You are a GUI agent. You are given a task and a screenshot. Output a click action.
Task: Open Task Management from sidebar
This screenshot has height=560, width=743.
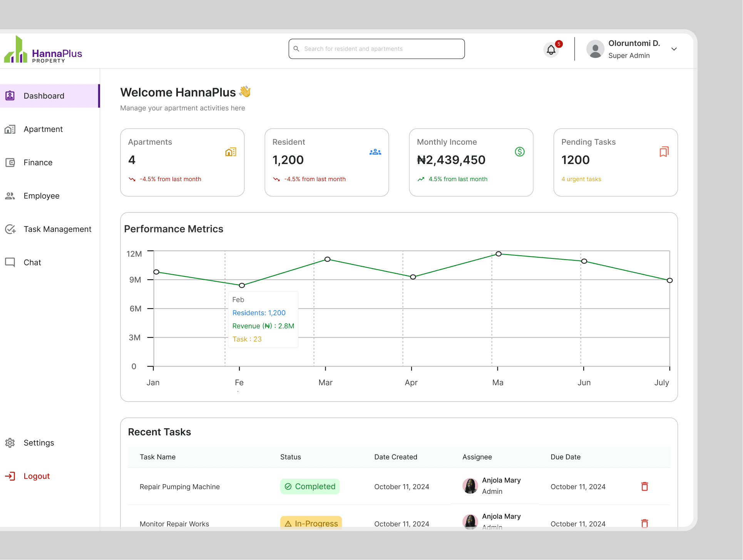57,229
